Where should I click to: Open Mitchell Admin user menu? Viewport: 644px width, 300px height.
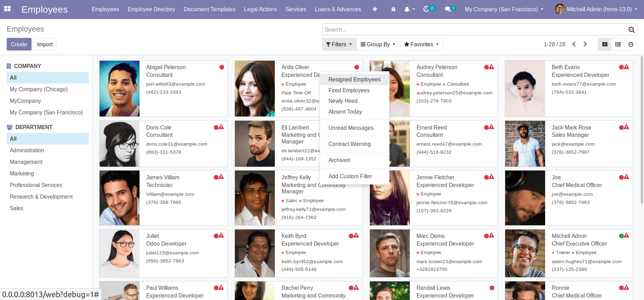[x=596, y=9]
